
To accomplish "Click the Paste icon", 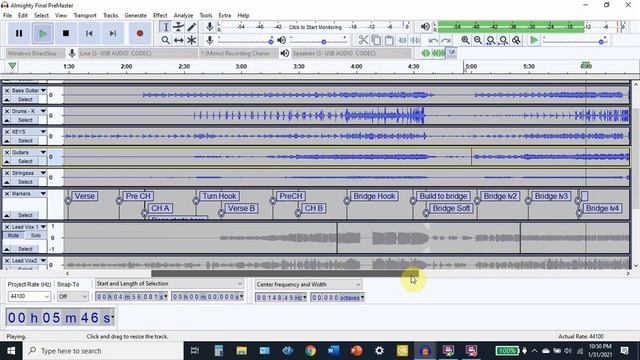I will click(x=389, y=40).
